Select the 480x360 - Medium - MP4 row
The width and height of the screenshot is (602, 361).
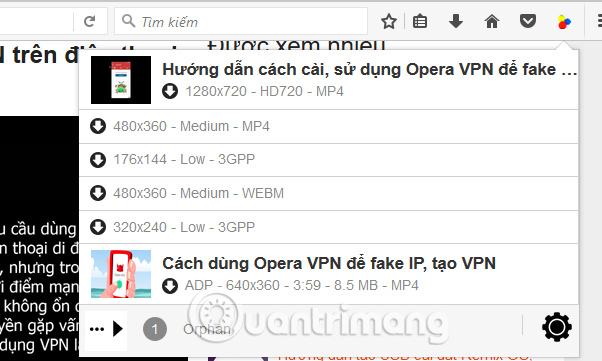point(329,126)
